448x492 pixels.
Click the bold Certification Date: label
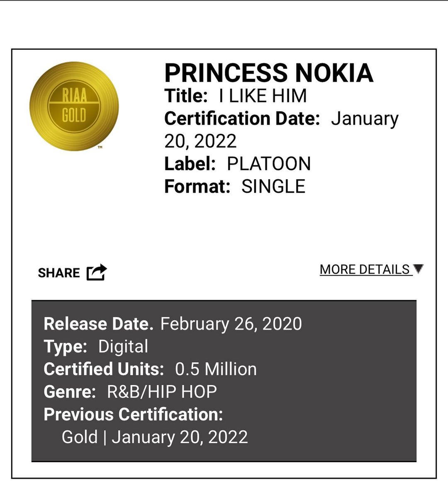(x=242, y=119)
